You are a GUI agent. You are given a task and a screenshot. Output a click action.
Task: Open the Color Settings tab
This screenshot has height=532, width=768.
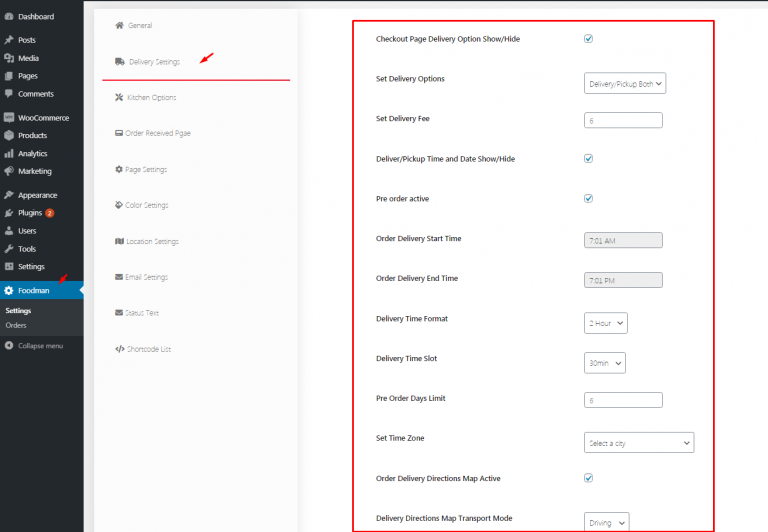(147, 206)
